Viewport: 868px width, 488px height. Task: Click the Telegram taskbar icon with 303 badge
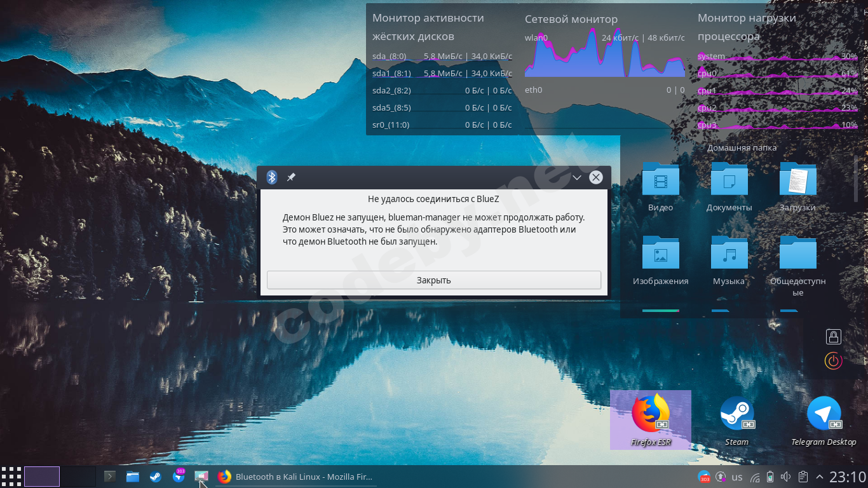(x=179, y=477)
